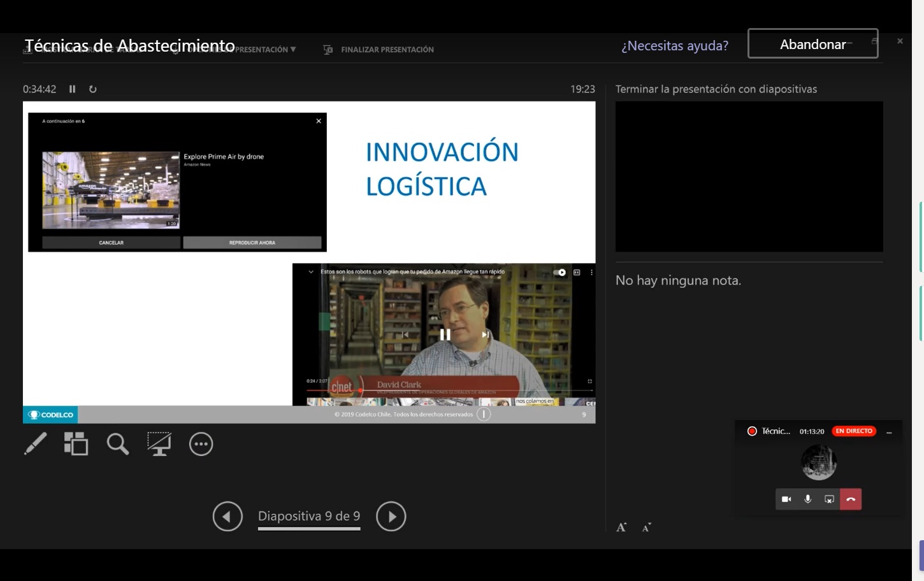Open more slideshow options ellipsis
Image resolution: width=924 pixels, height=581 pixels.
coord(201,444)
